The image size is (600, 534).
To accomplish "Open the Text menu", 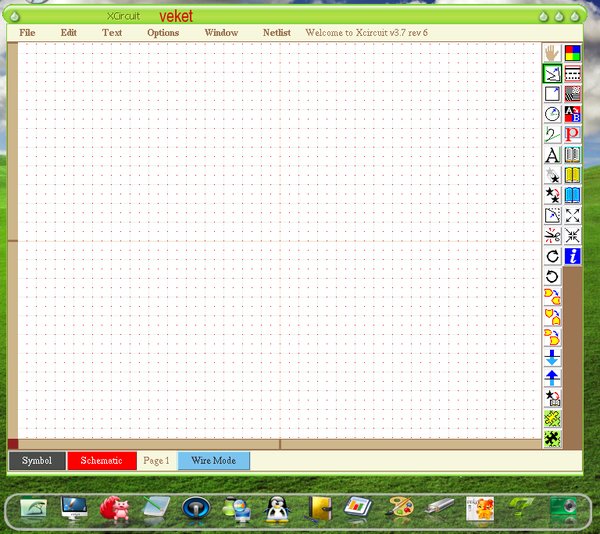I will click(112, 33).
